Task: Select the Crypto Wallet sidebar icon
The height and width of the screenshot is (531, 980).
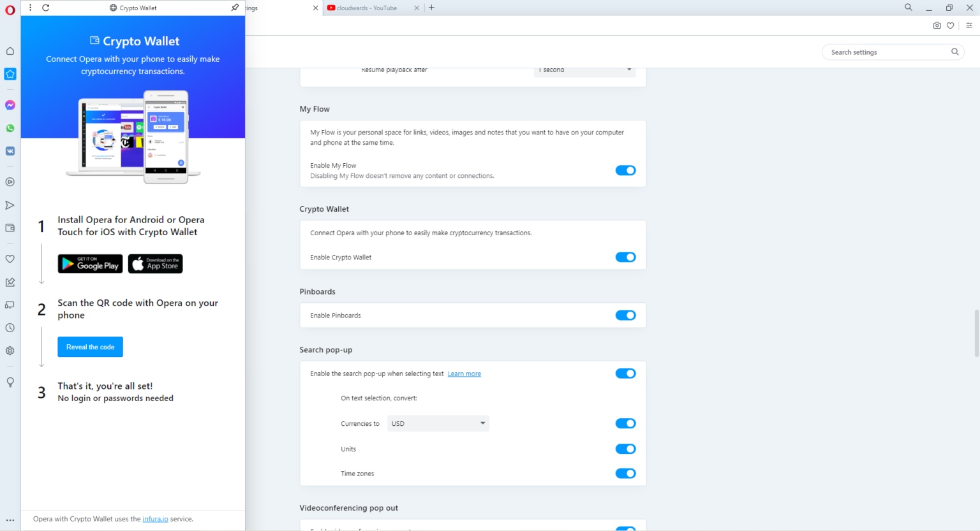Action: coord(10,74)
